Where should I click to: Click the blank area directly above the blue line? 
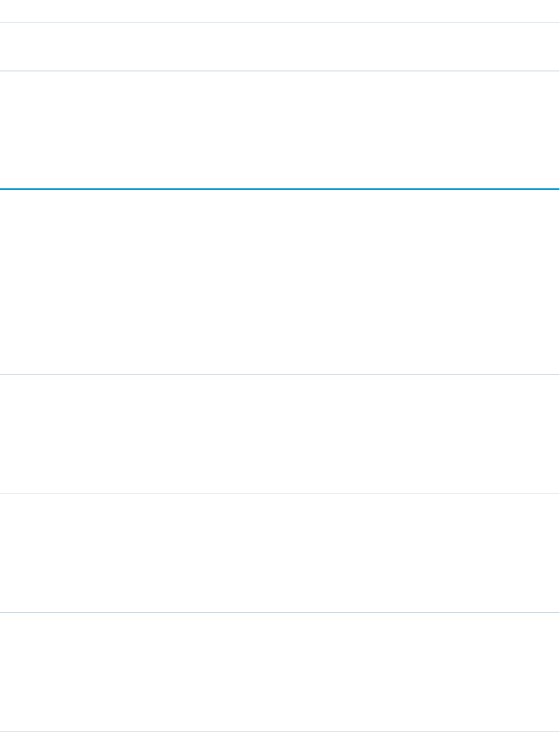point(280,130)
